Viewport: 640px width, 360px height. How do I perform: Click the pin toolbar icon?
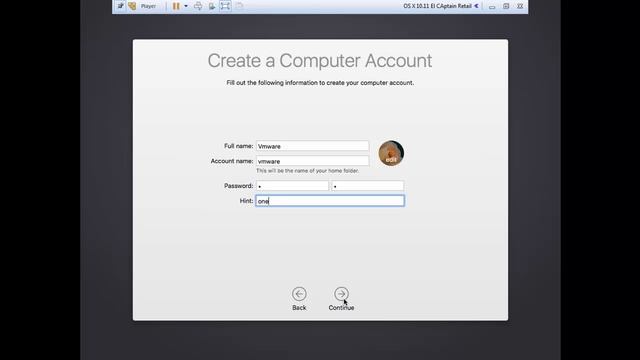pyautogui.click(x=120, y=6)
